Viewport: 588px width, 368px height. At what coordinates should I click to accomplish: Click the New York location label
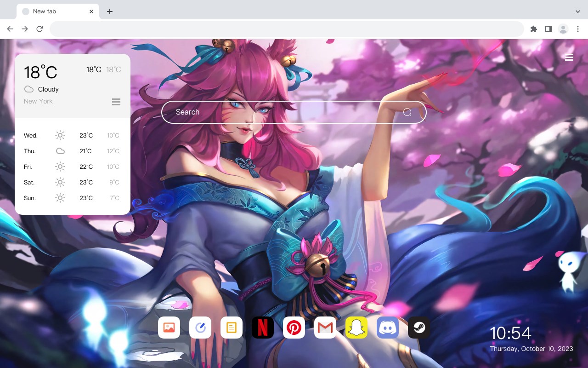coord(38,101)
